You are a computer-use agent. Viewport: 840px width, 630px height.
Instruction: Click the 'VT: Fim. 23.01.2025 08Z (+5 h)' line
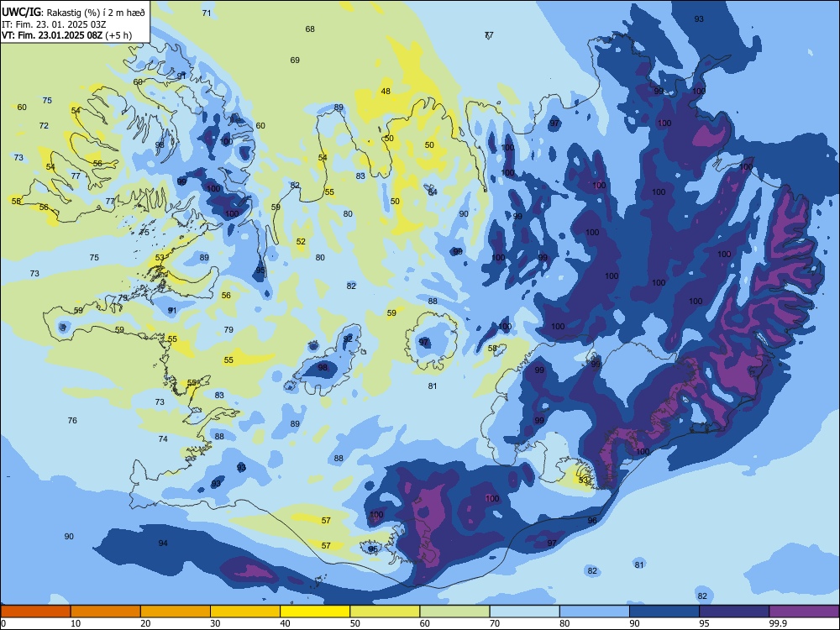click(67, 35)
